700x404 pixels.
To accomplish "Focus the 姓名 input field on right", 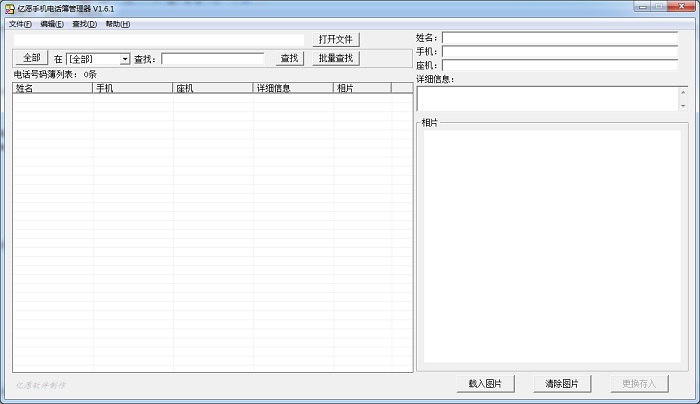I will tap(560, 38).
